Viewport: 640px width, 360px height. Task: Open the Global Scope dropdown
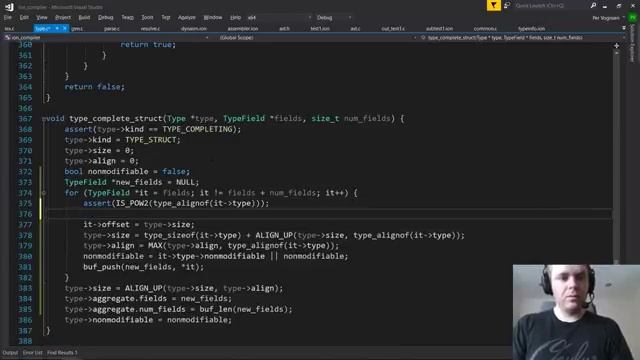317,38
